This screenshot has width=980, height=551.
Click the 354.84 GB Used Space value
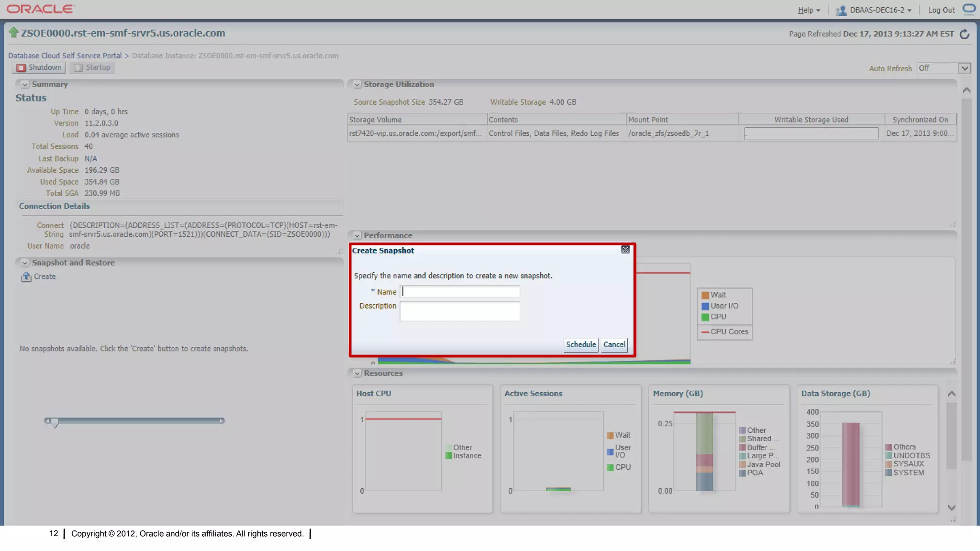tap(102, 182)
